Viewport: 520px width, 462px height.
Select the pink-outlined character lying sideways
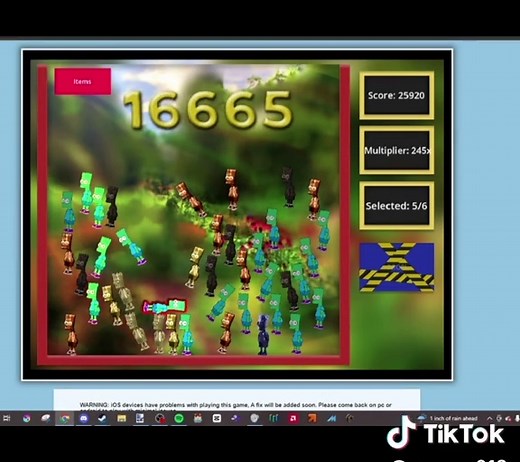(164, 306)
